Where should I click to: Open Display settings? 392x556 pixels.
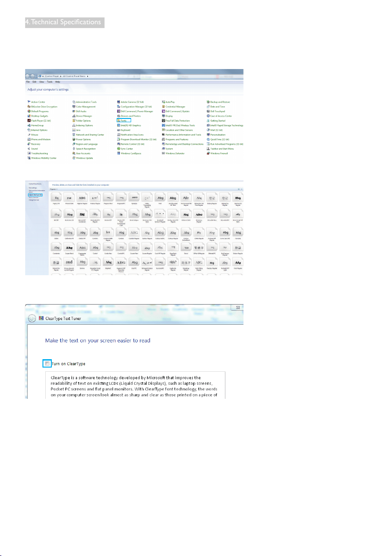[168, 116]
